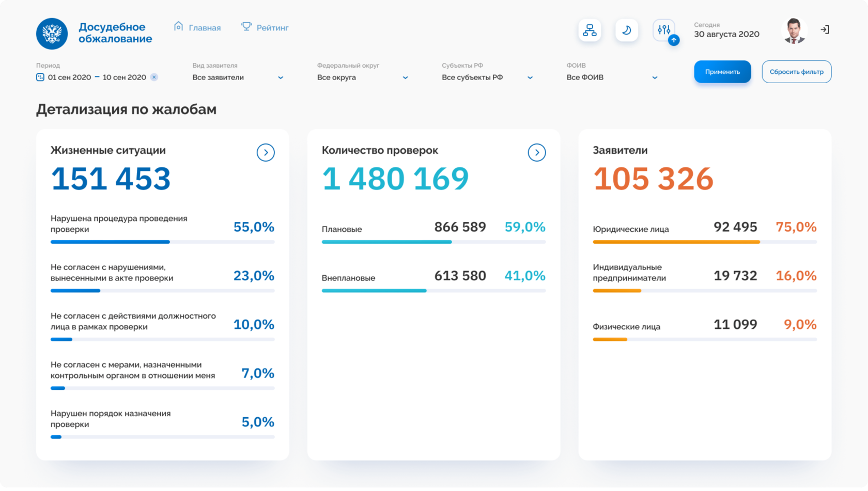This screenshot has width=868, height=491.
Task: Click the 23,0% value
Action: pos(254,276)
